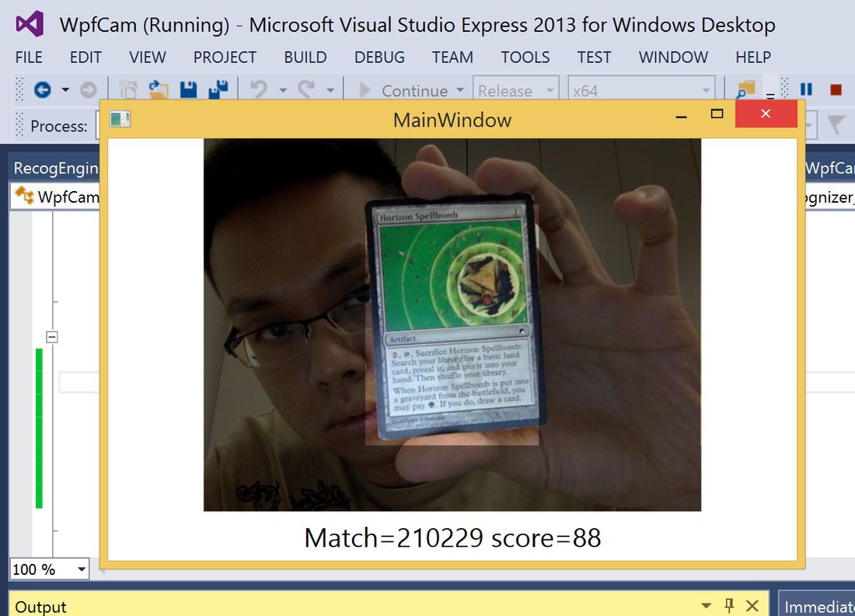Click the red Stop Debugging icon
Screen dimensions: 855x616
pyautogui.click(x=836, y=88)
